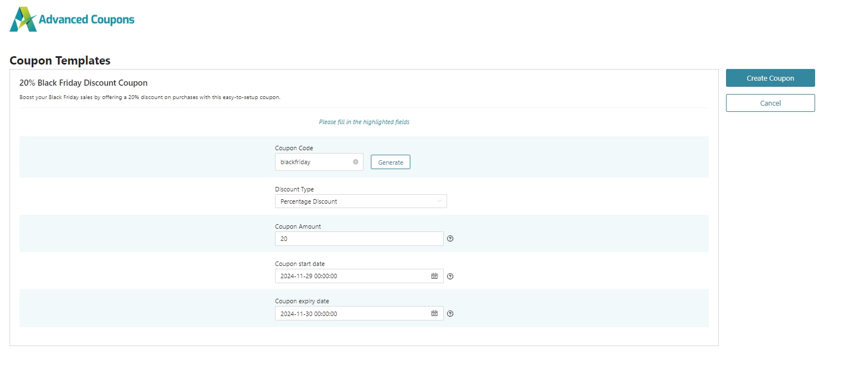Open the expiry date calendar picker

(435, 313)
